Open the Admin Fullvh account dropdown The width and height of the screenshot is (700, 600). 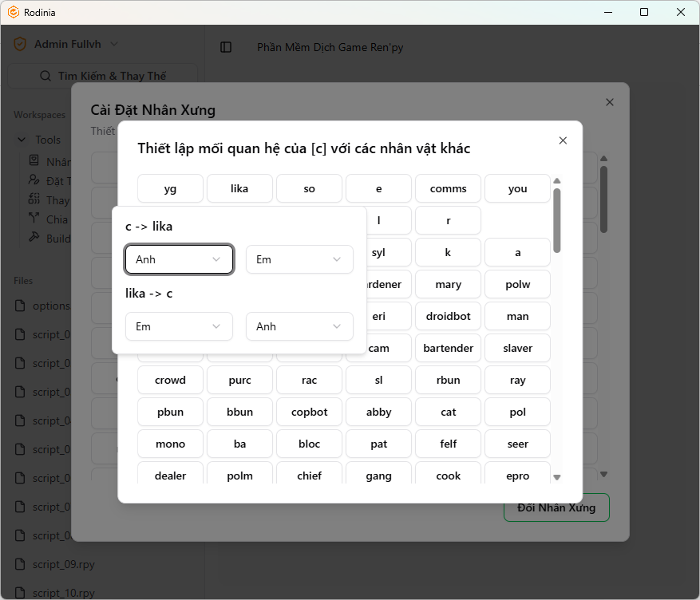[67, 44]
